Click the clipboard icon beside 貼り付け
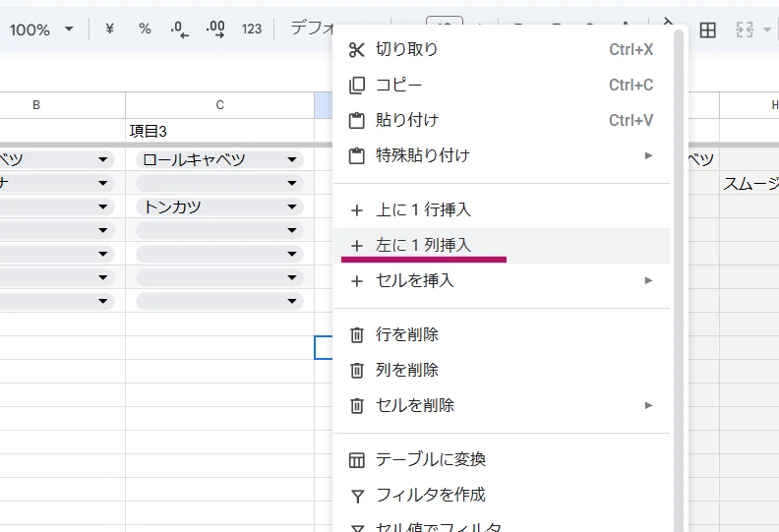779x532 pixels. tap(357, 121)
